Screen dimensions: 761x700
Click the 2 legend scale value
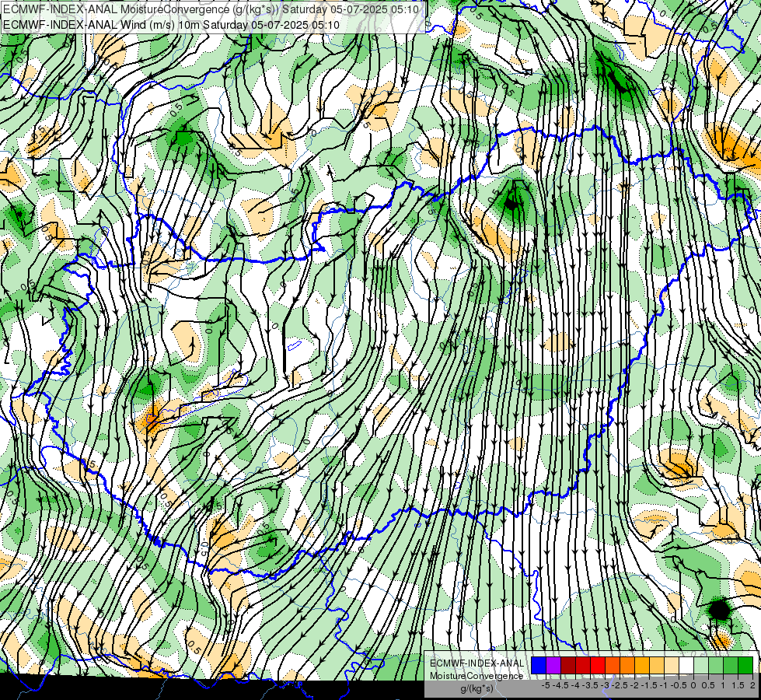pyautogui.click(x=752, y=685)
